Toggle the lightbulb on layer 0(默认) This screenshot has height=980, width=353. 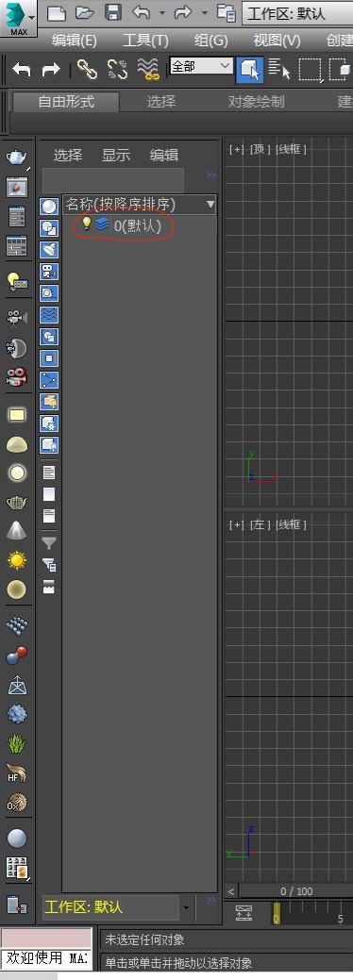(x=87, y=224)
